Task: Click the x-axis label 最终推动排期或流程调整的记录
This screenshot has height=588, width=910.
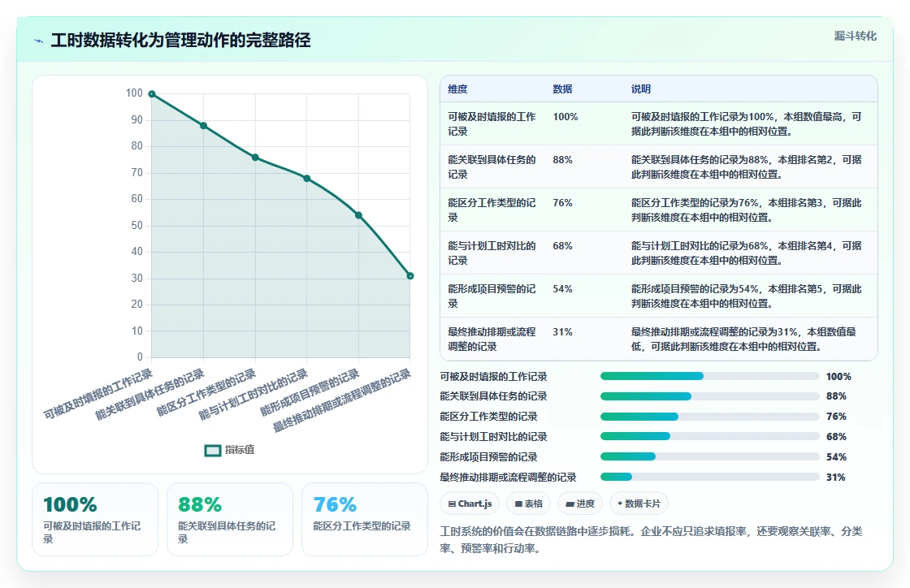Action: (341, 400)
